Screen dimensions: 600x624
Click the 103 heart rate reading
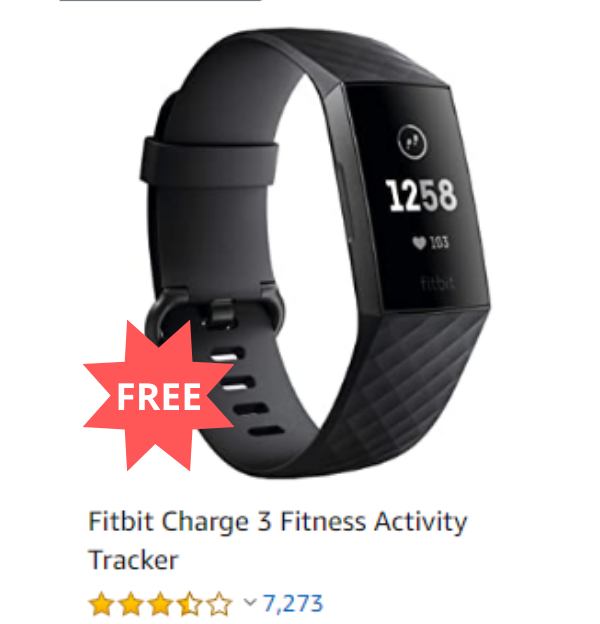(439, 242)
